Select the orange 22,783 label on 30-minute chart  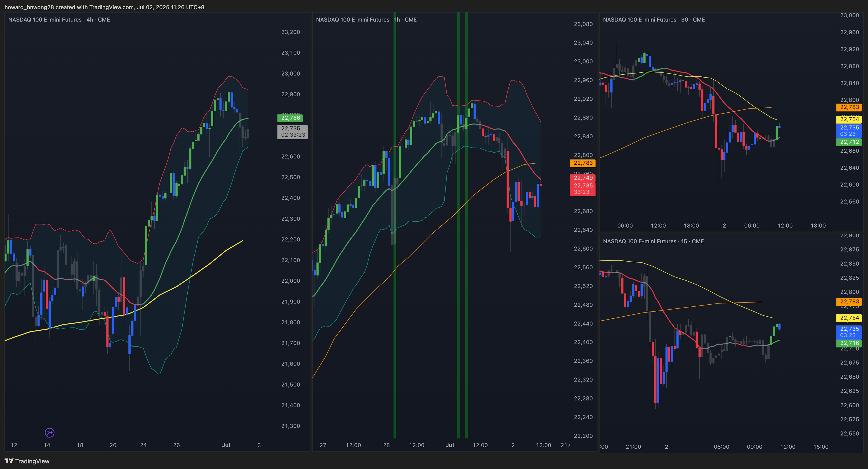pos(849,107)
